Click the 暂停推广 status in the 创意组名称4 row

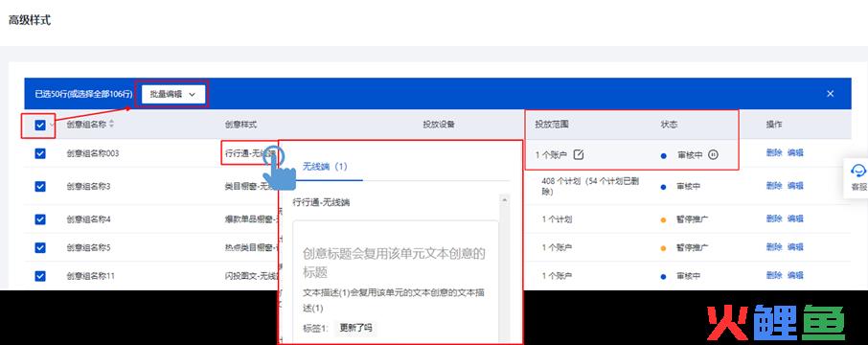[693, 219]
